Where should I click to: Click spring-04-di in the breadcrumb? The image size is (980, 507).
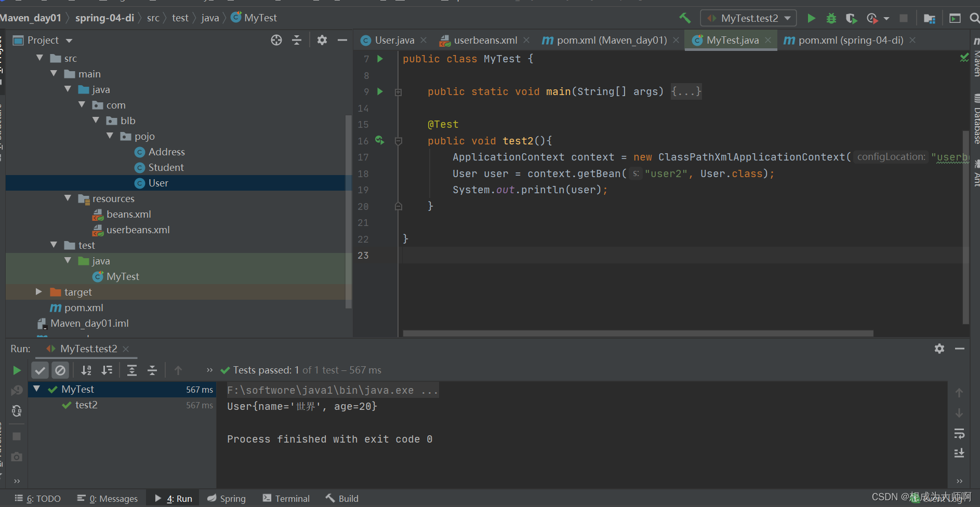click(104, 18)
